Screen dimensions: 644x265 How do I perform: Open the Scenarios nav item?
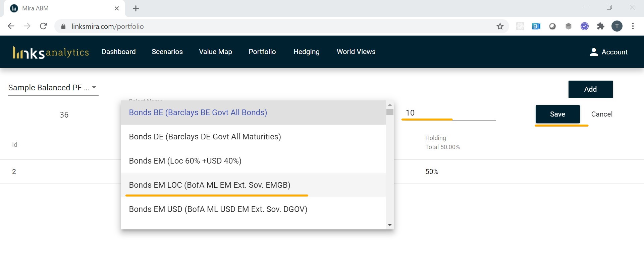(167, 52)
